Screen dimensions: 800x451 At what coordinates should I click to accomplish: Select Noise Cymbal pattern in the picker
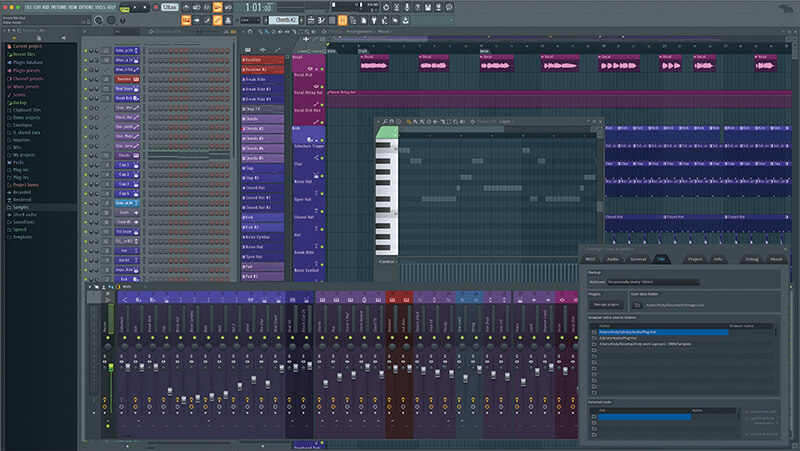262,237
